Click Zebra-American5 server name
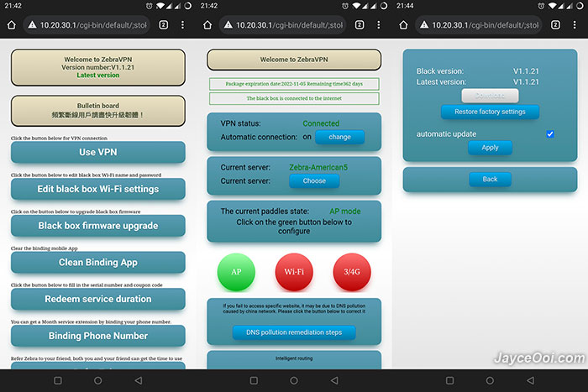The width and height of the screenshot is (588, 392). point(318,168)
